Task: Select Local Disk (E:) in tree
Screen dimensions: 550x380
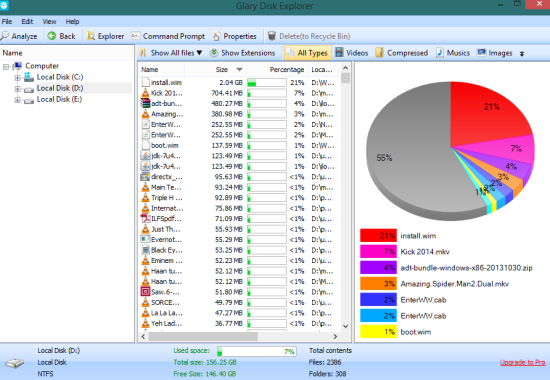Action: tap(59, 99)
